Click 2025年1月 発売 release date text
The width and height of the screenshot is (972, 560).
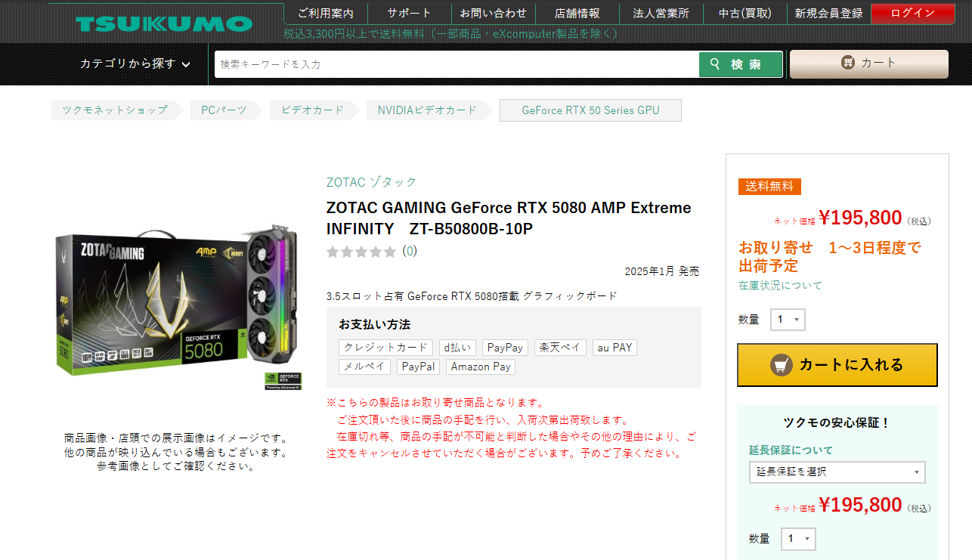pyautogui.click(x=662, y=271)
